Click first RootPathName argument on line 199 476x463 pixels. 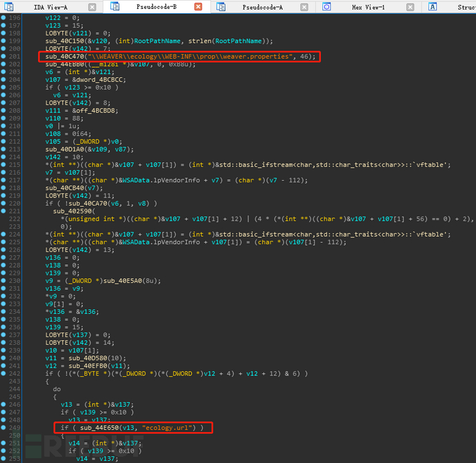pos(157,41)
